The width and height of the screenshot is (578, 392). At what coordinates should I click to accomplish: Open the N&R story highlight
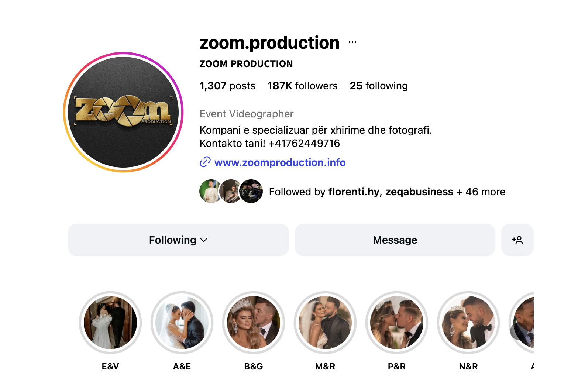click(468, 323)
